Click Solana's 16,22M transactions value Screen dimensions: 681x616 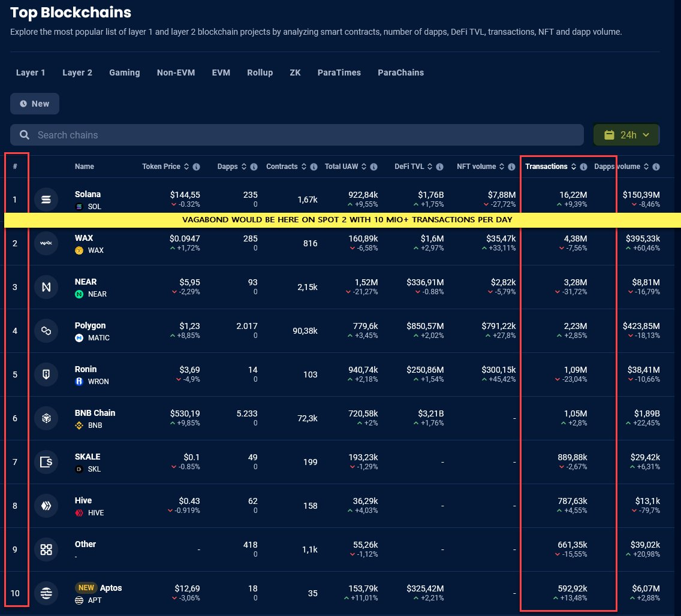coord(573,195)
